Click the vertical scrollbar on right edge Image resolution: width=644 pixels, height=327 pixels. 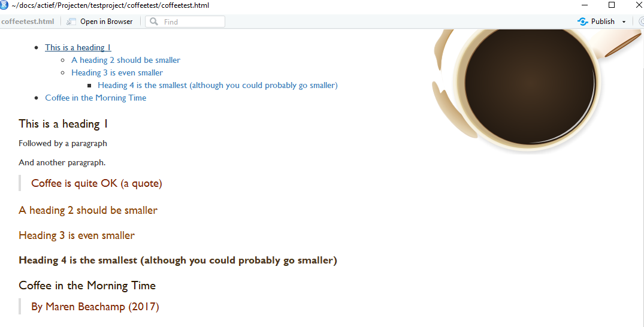(642, 177)
